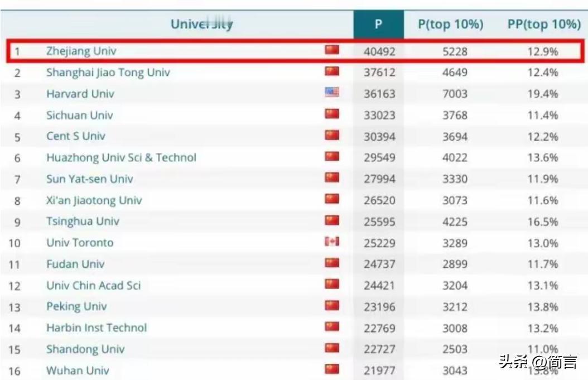Select the P value 22727
588x380 pixels.
click(379, 349)
